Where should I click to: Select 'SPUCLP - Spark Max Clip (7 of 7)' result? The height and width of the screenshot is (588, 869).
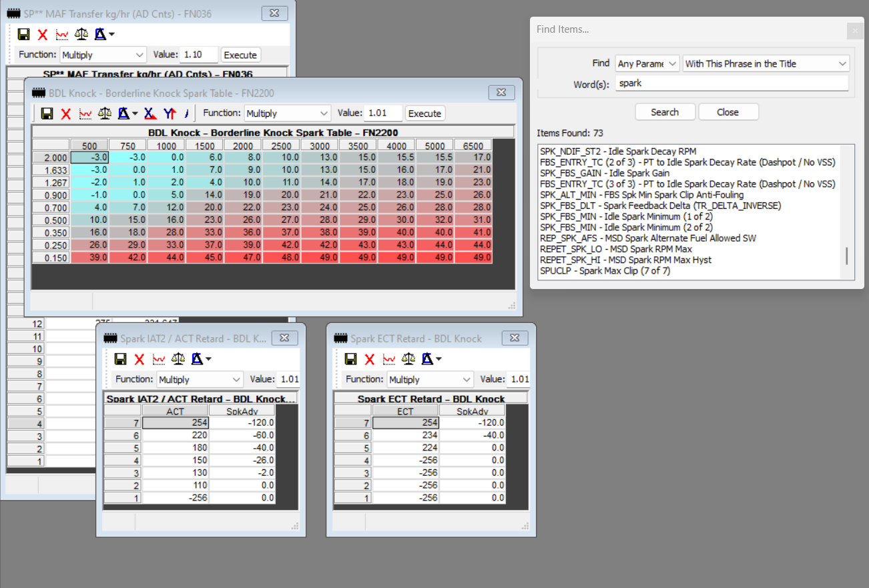pos(605,271)
